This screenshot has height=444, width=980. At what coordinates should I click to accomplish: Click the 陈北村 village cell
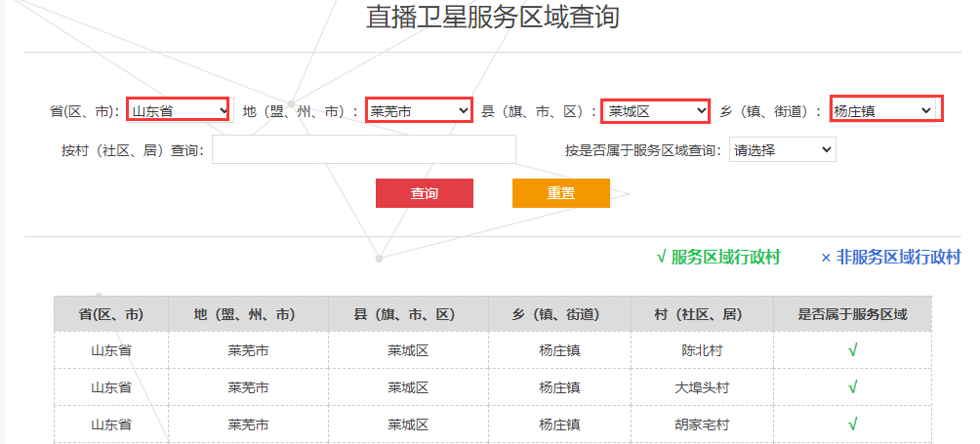pyautogui.click(x=702, y=350)
